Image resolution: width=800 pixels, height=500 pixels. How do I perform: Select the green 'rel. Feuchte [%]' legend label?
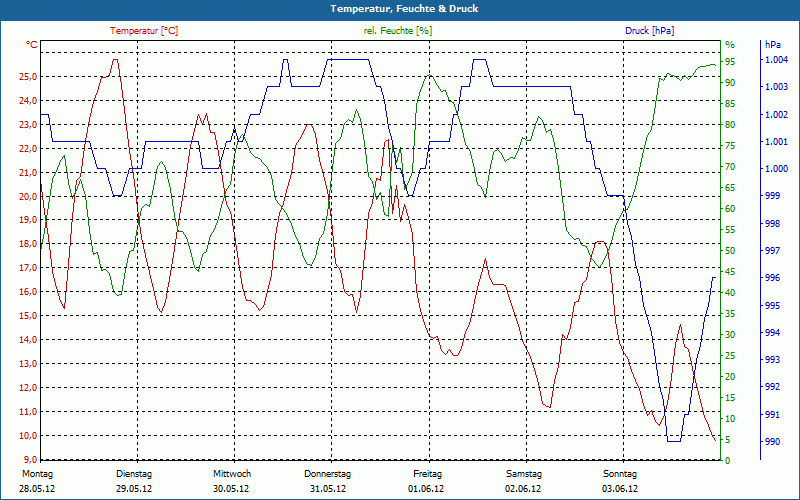coord(397,31)
